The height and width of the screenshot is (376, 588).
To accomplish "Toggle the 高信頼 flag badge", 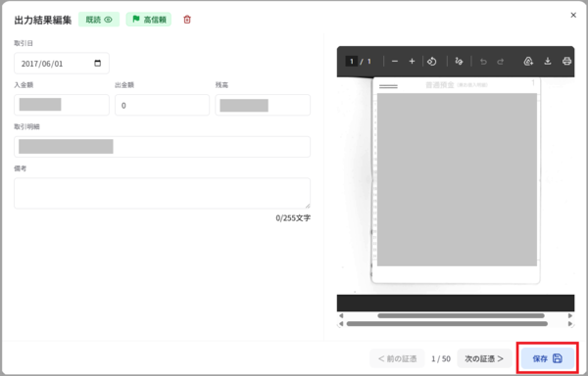I will pyautogui.click(x=149, y=20).
